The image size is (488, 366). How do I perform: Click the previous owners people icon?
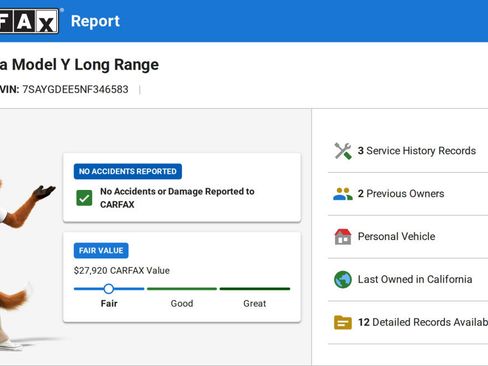click(343, 194)
